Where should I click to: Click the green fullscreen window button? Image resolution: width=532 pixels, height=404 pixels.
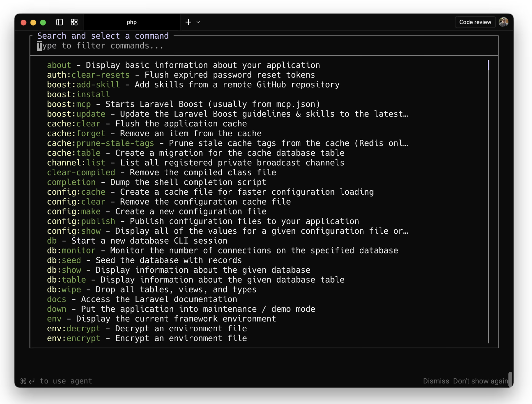[x=43, y=23]
